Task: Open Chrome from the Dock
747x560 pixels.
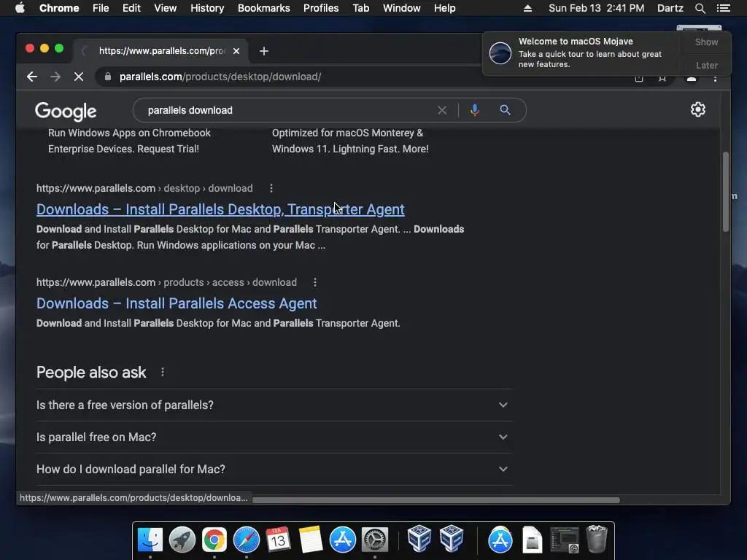Action: tap(214, 540)
